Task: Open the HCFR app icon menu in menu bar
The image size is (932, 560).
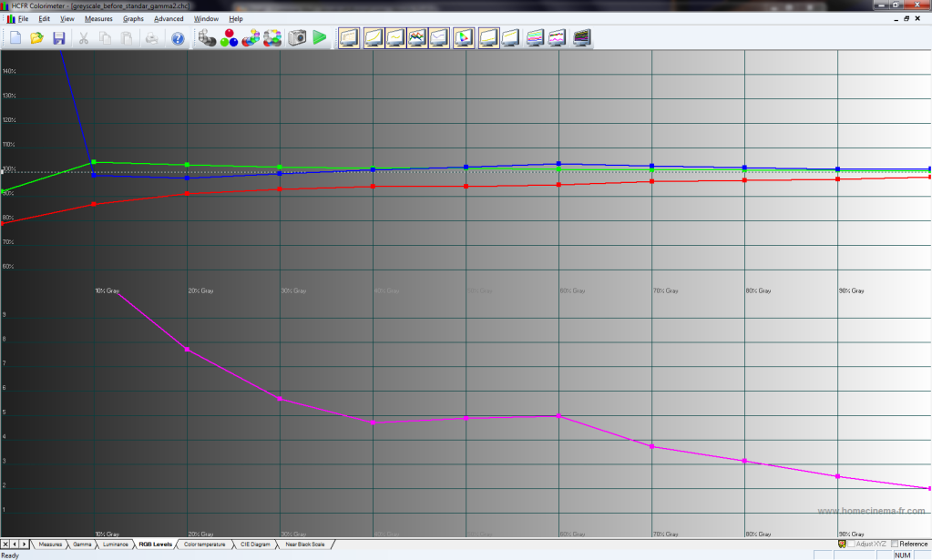Action: tap(11, 19)
